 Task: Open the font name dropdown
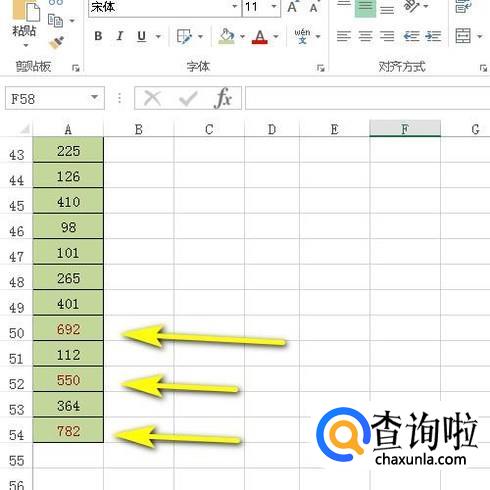(x=235, y=6)
